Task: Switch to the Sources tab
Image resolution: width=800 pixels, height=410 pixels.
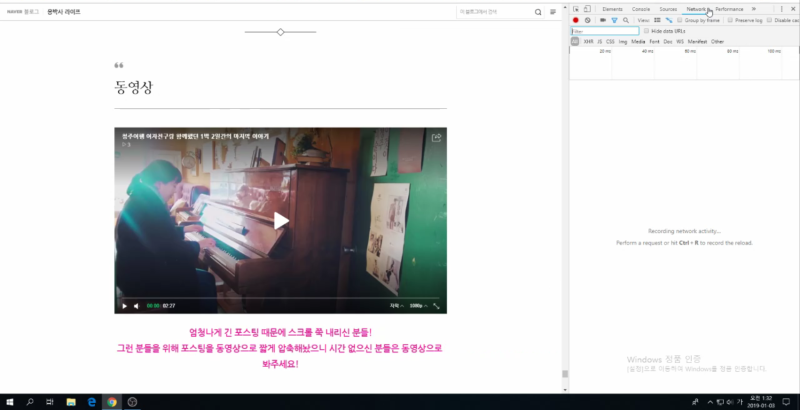Action: coord(668,9)
